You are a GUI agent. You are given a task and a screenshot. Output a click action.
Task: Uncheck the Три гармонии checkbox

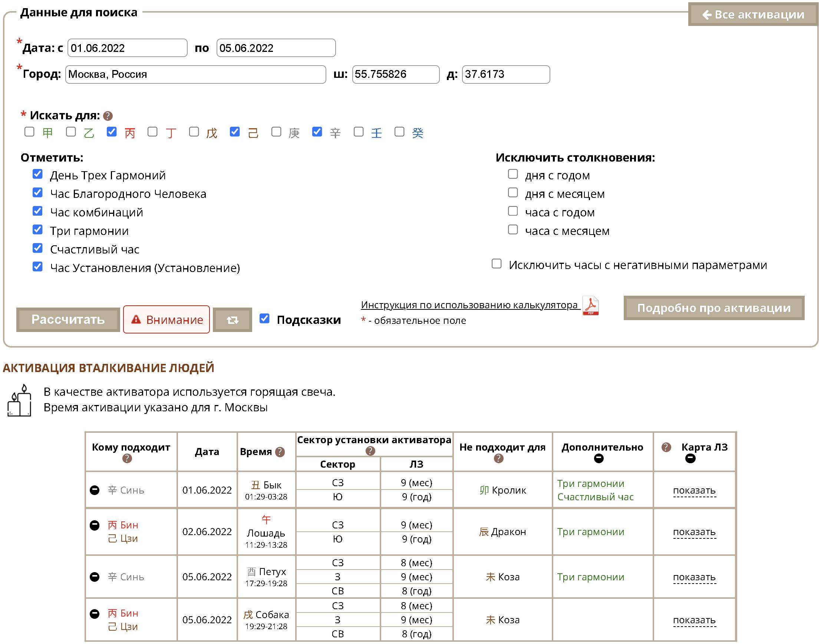click(37, 230)
